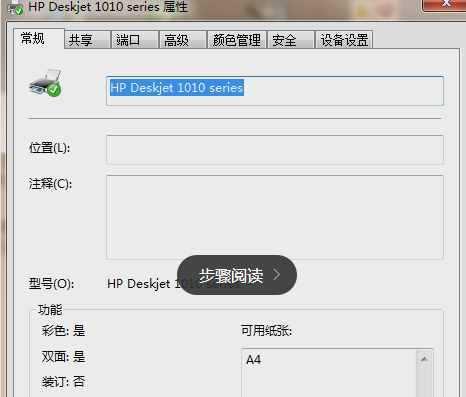Screen dimensions: 466x397
Task: Open the 颜色管理 tab
Action: [x=237, y=40]
